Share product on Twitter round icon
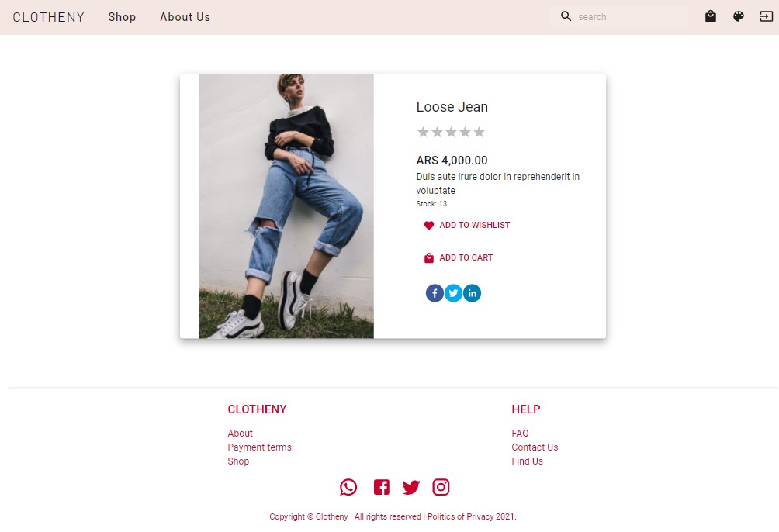Image resolution: width=779 pixels, height=532 pixels. [453, 293]
